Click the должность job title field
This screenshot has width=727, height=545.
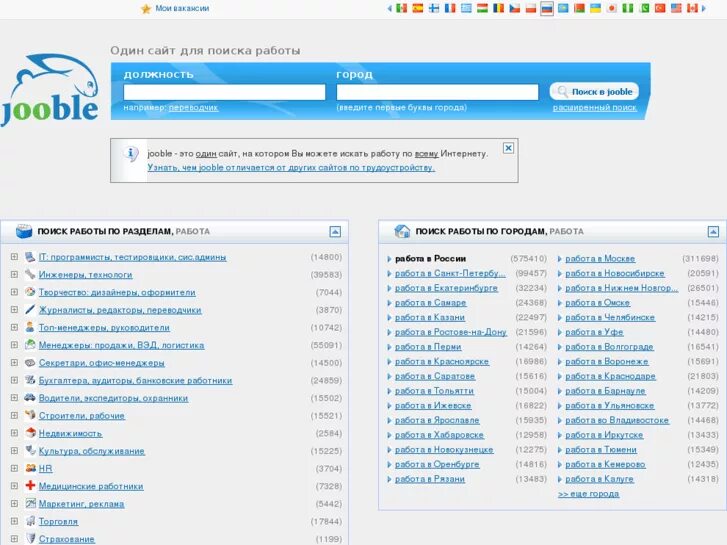(224, 92)
